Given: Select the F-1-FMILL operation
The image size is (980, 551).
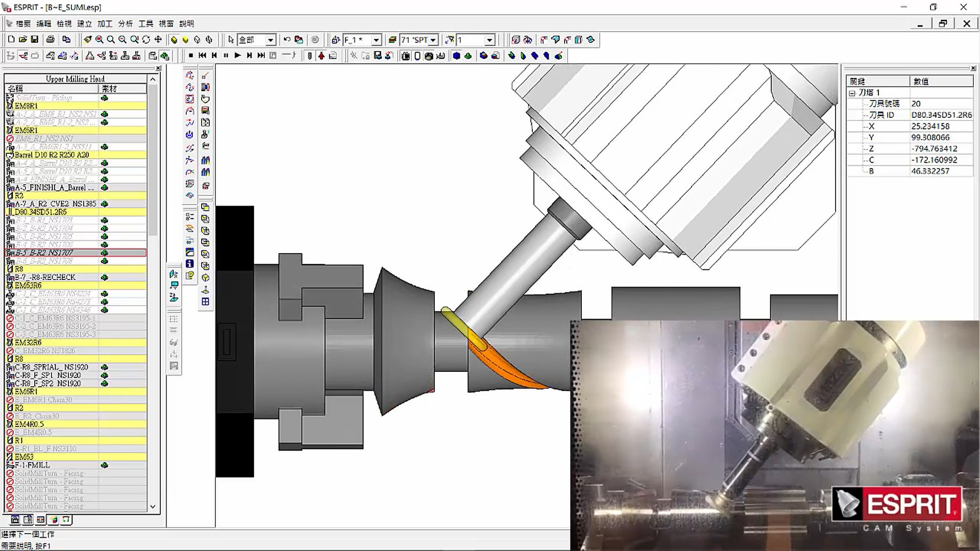Looking at the screenshot, I should (x=33, y=465).
